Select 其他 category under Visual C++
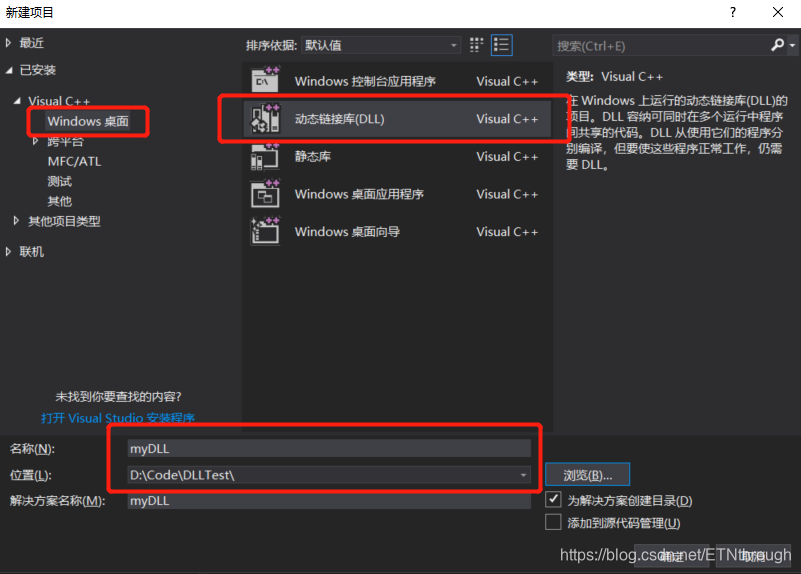The image size is (801, 574). (x=60, y=201)
